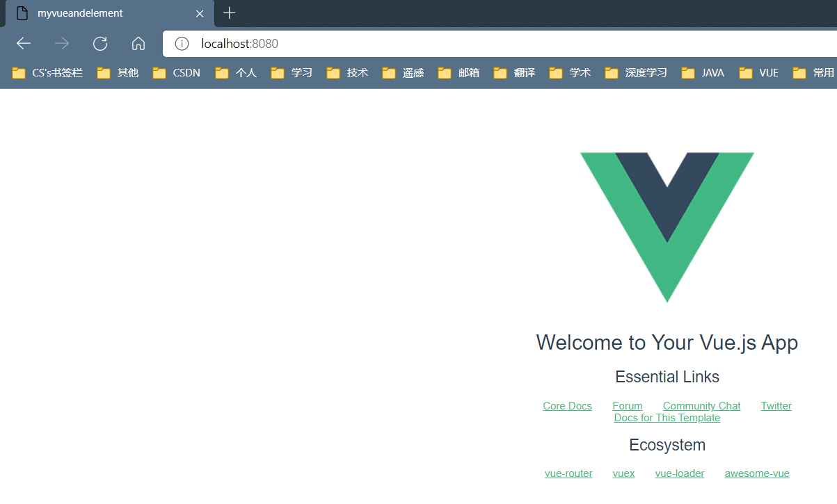The width and height of the screenshot is (837, 504).
Task: Open the vuex link
Action: click(x=623, y=473)
